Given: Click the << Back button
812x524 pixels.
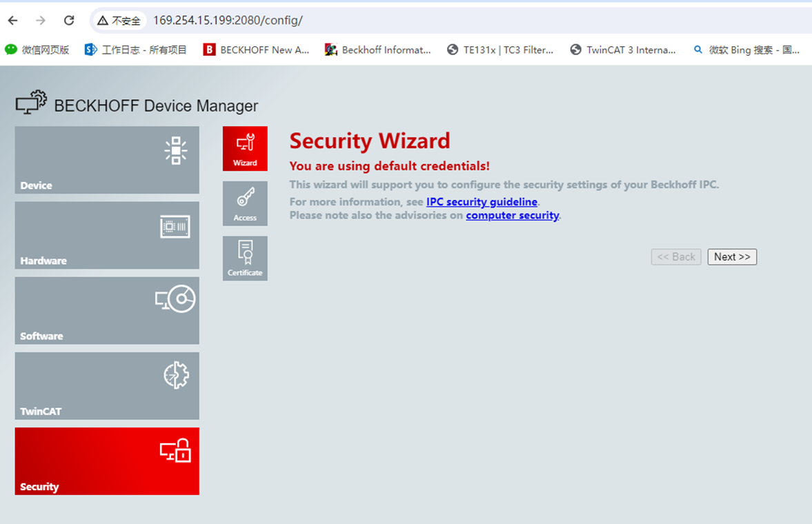Looking at the screenshot, I should point(676,256).
